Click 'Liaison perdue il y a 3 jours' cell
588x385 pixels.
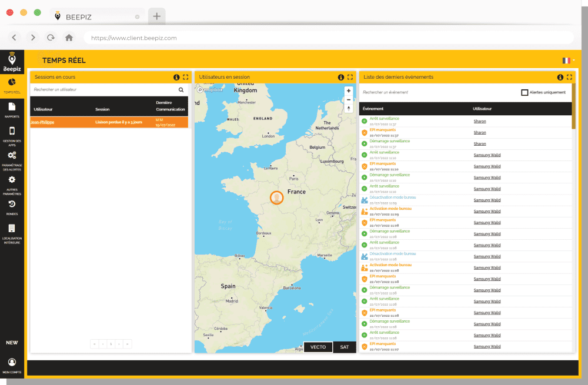tap(119, 122)
